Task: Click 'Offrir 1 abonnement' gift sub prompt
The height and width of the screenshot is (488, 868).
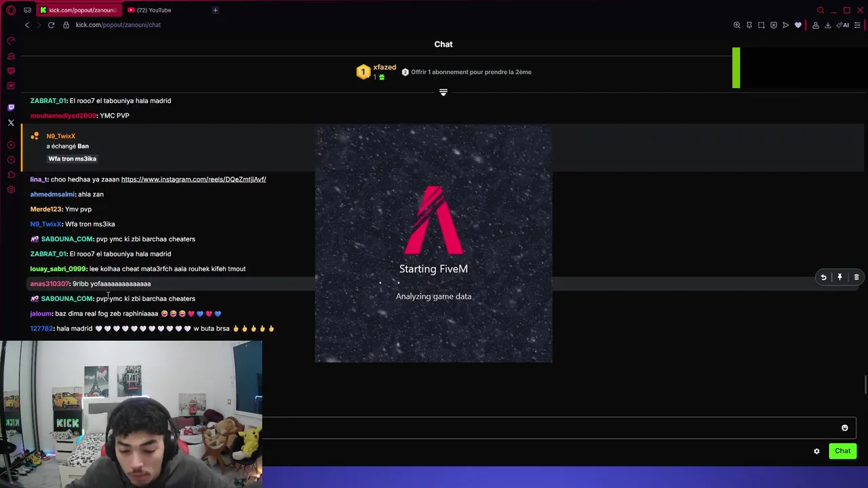Action: point(466,72)
